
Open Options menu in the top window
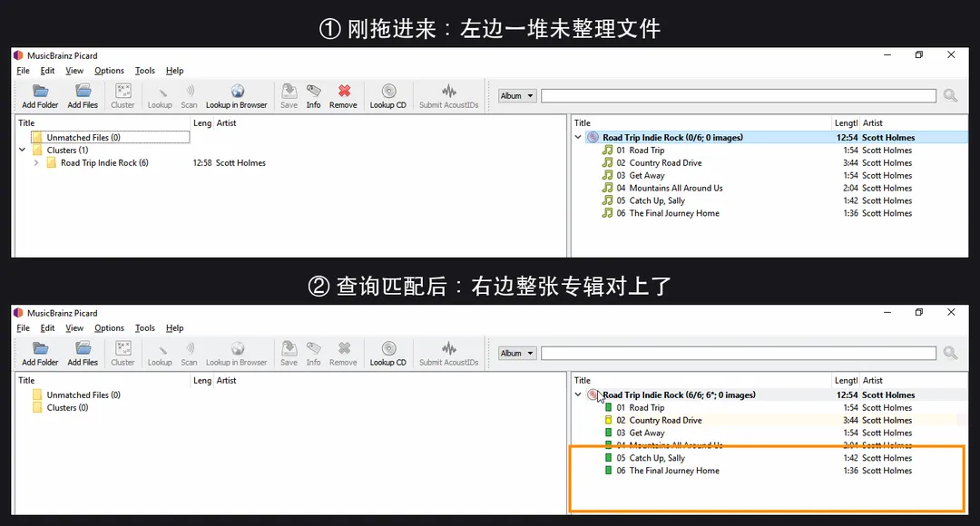click(110, 71)
